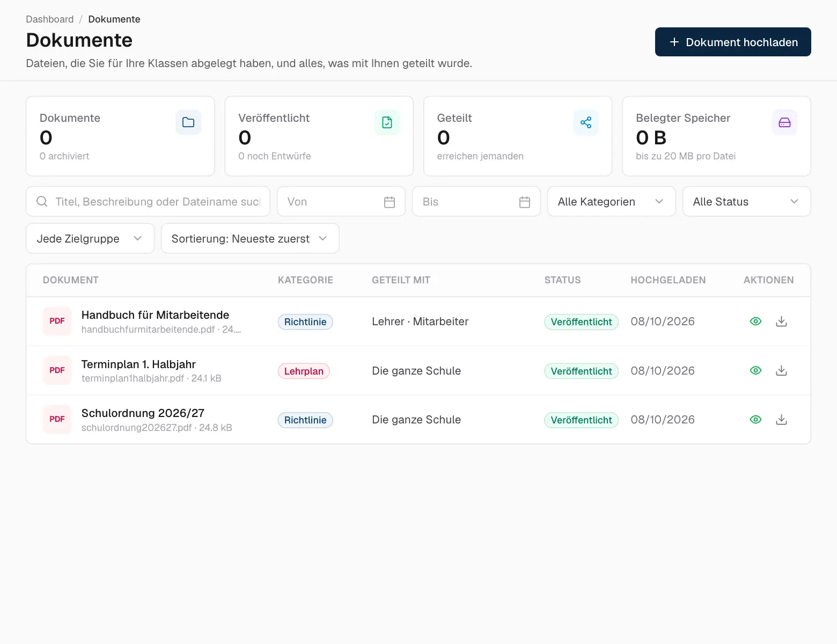The image size is (837, 644).
Task: Click Richtlinie badge in Handbuch row
Action: pos(305,322)
